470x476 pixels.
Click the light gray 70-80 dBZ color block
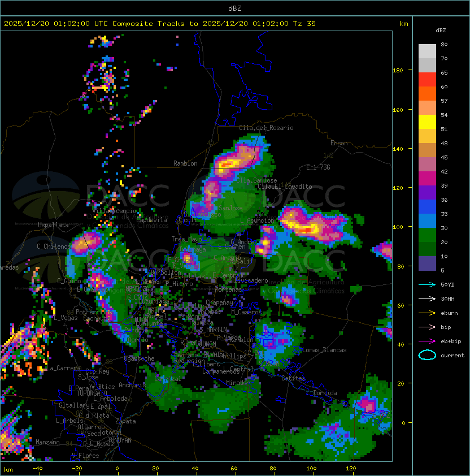pyautogui.click(x=427, y=51)
